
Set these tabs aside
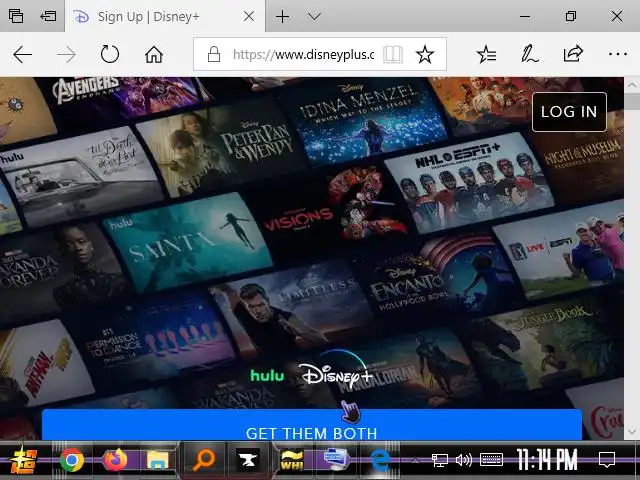[x=48, y=16]
